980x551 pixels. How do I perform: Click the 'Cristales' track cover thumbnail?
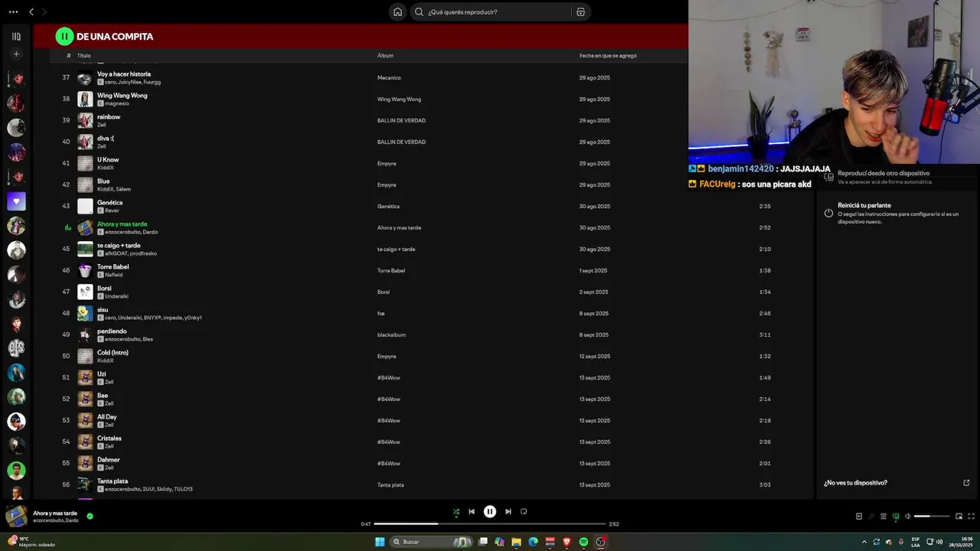coord(85,442)
